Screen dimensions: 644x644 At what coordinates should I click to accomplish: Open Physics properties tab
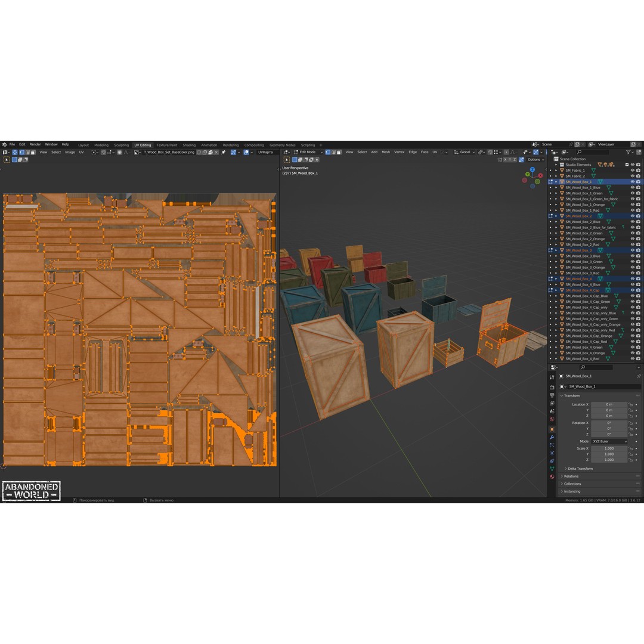[552, 453]
